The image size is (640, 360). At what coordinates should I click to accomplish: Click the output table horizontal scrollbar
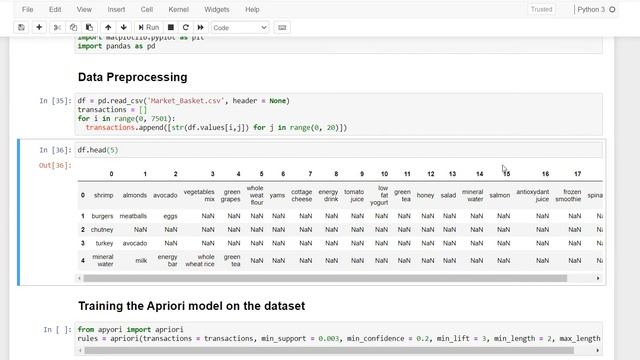pyautogui.click(x=325, y=278)
